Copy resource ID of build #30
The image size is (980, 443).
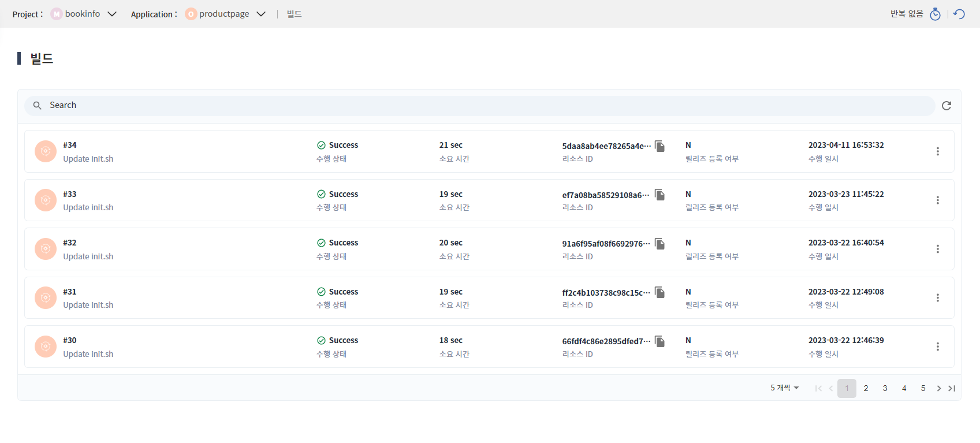[659, 341]
